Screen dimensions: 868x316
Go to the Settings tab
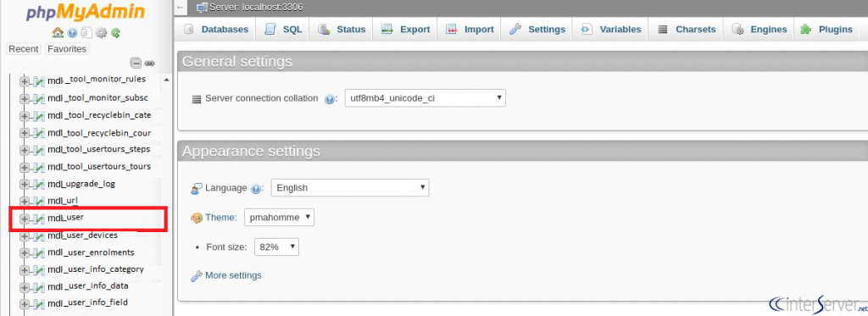[x=537, y=30]
